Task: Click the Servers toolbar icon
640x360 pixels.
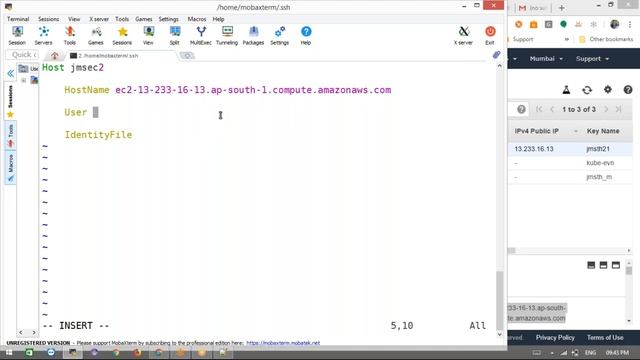Action: point(43,35)
